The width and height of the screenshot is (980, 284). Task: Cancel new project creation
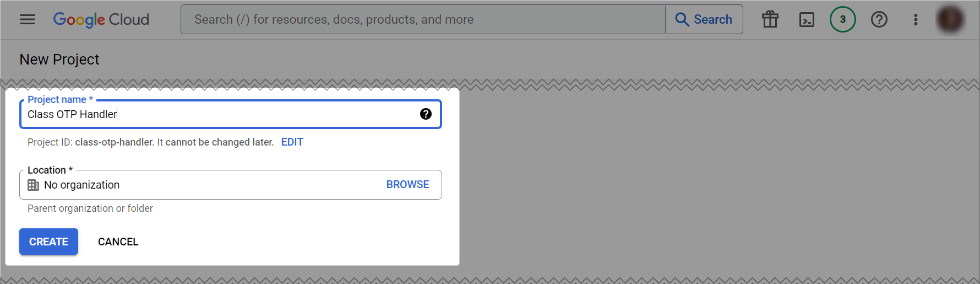pyautogui.click(x=118, y=242)
